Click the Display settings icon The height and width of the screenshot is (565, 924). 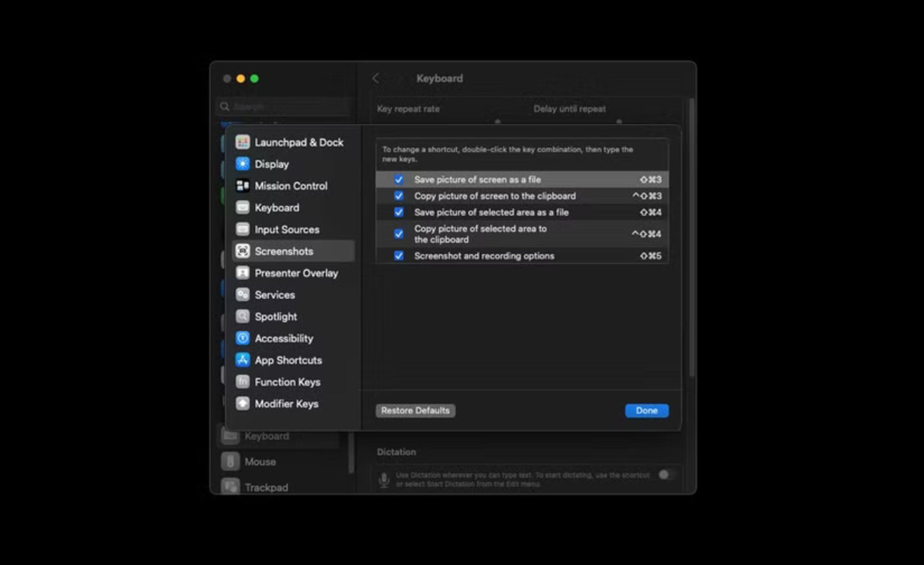242,164
